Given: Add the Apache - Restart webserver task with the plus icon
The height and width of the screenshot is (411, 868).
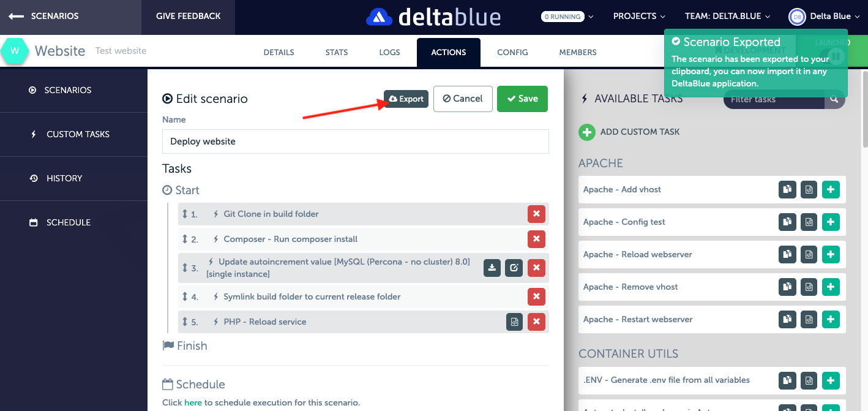Looking at the screenshot, I should 831,319.
